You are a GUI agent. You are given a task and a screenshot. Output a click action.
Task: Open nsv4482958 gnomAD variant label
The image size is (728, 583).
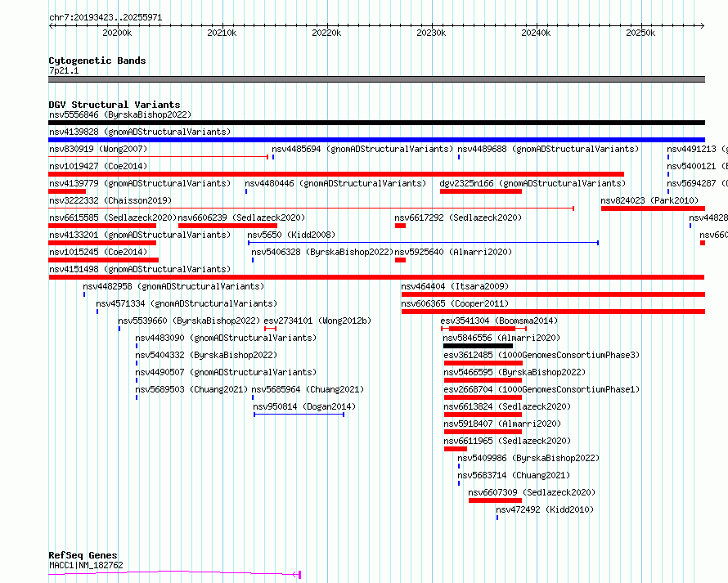[173, 286]
